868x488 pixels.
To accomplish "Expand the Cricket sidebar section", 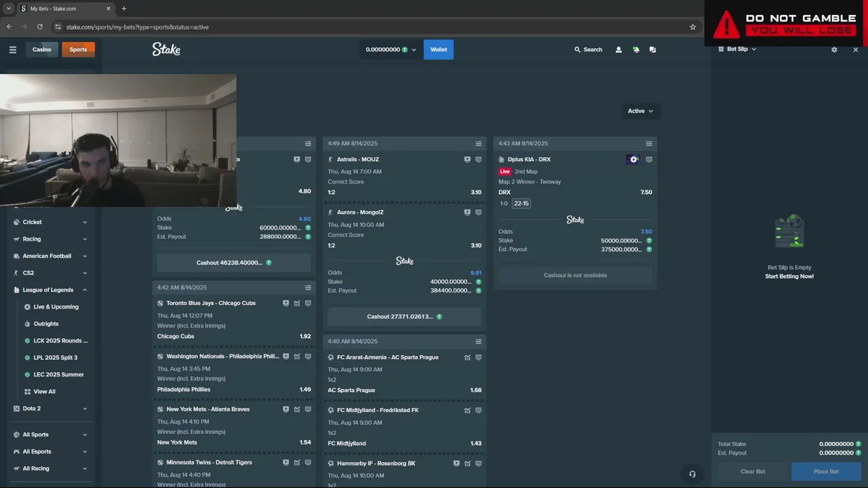I will tap(50, 222).
